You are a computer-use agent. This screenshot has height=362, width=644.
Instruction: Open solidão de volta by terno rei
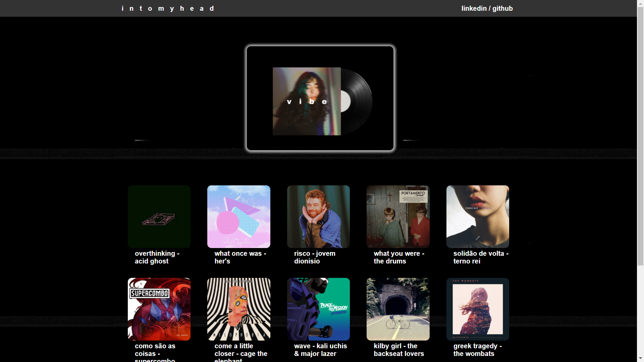[477, 217]
